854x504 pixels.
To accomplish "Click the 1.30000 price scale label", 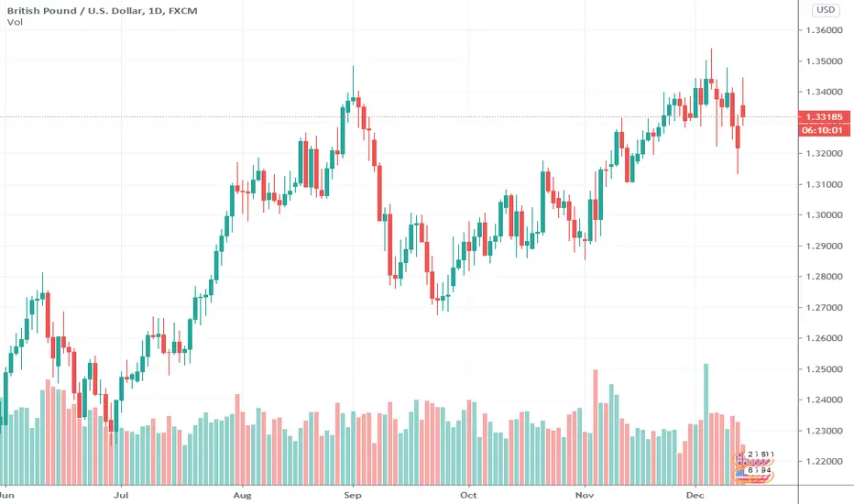I will [824, 215].
